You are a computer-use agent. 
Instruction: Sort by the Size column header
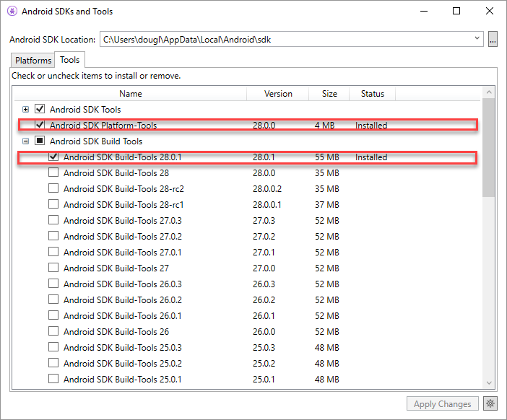pos(329,94)
